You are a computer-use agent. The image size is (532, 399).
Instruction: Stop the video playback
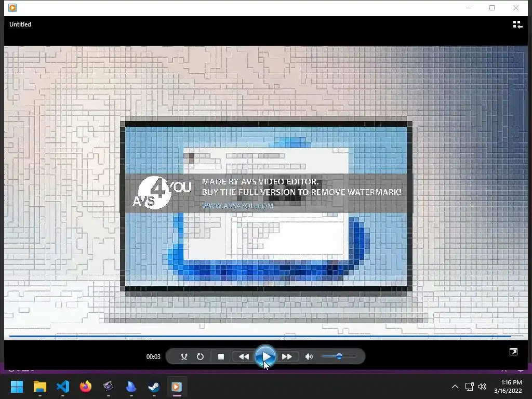221,356
